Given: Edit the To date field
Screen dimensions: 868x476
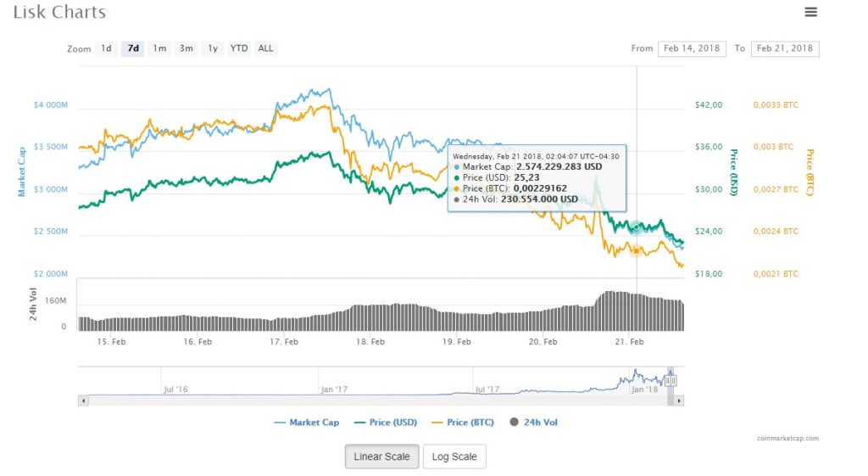Looking at the screenshot, I should tap(785, 48).
